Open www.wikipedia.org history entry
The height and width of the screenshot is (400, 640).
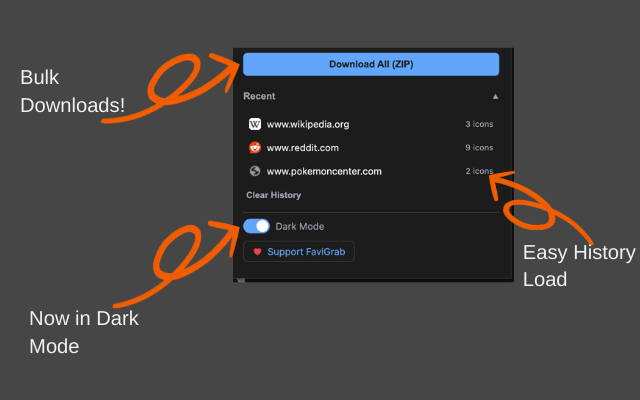click(371, 124)
